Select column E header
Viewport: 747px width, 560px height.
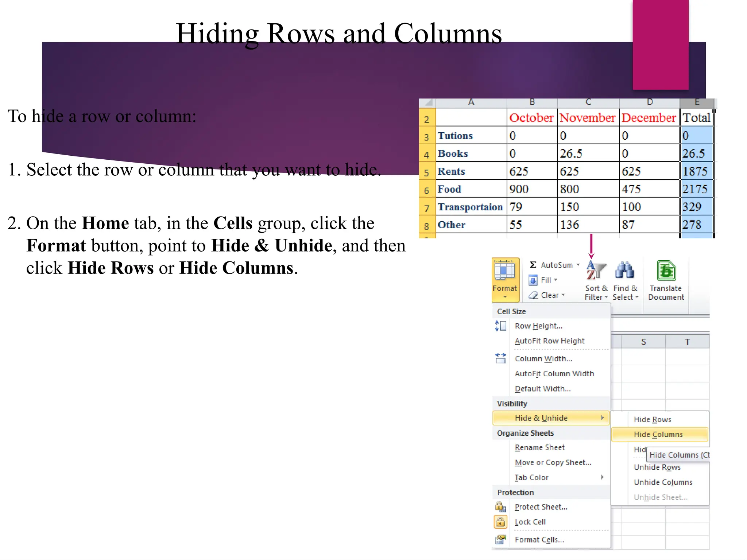point(697,102)
